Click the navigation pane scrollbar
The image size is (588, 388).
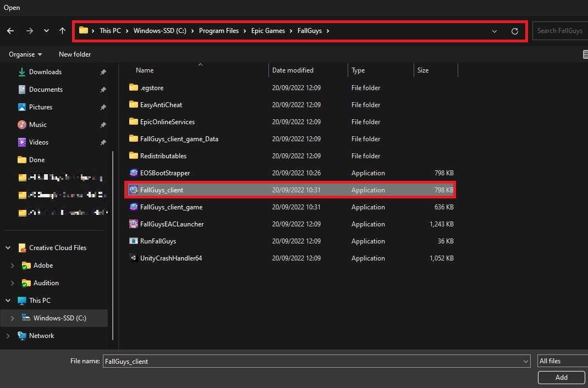tap(113, 245)
